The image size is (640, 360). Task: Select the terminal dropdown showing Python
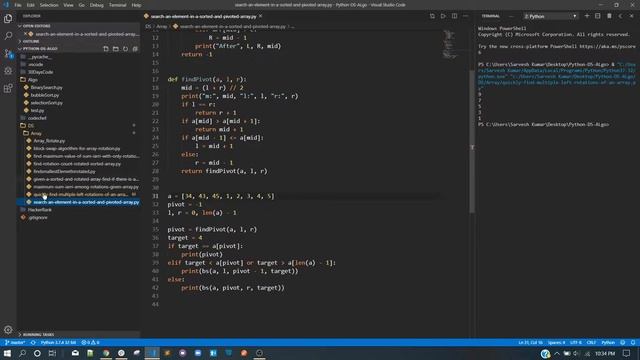(551, 16)
